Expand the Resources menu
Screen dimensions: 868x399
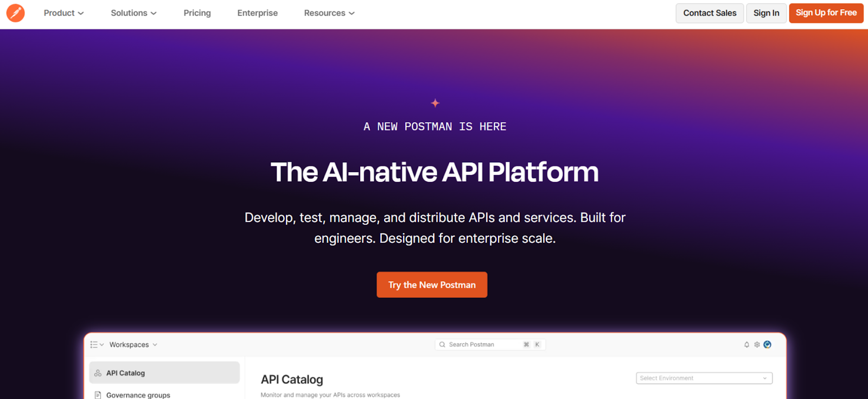click(x=329, y=13)
